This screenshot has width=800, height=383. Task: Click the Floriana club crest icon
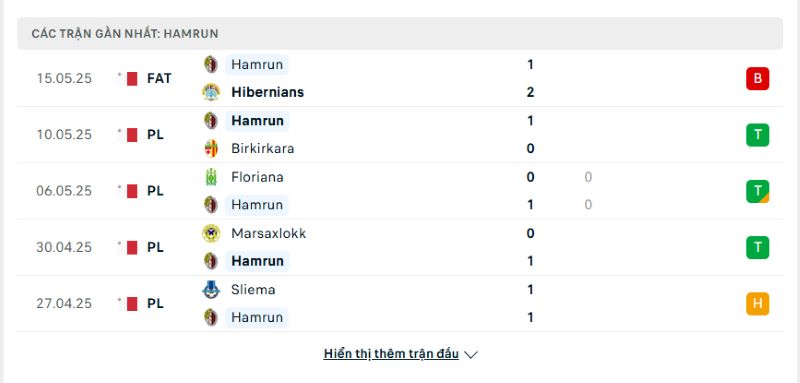[211, 177]
